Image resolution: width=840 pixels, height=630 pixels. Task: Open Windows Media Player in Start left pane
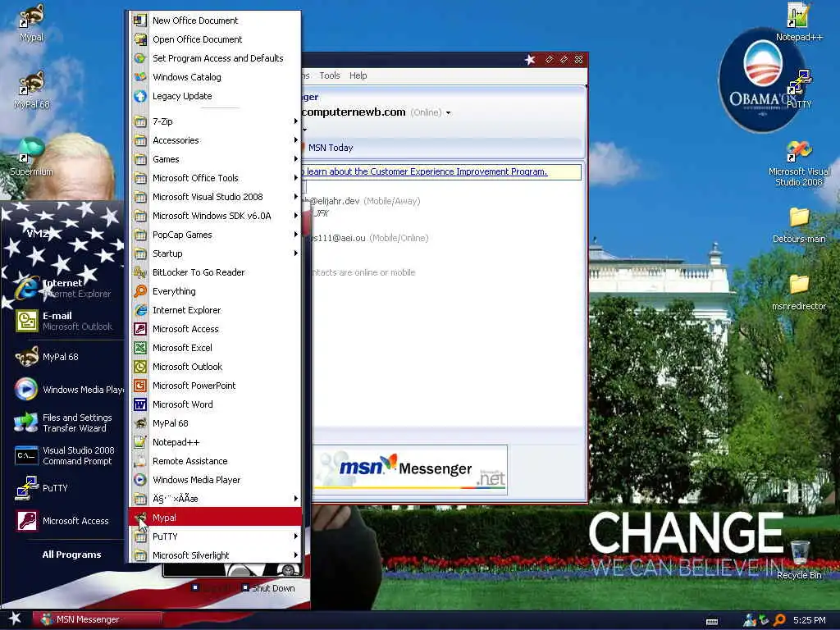tap(69, 390)
